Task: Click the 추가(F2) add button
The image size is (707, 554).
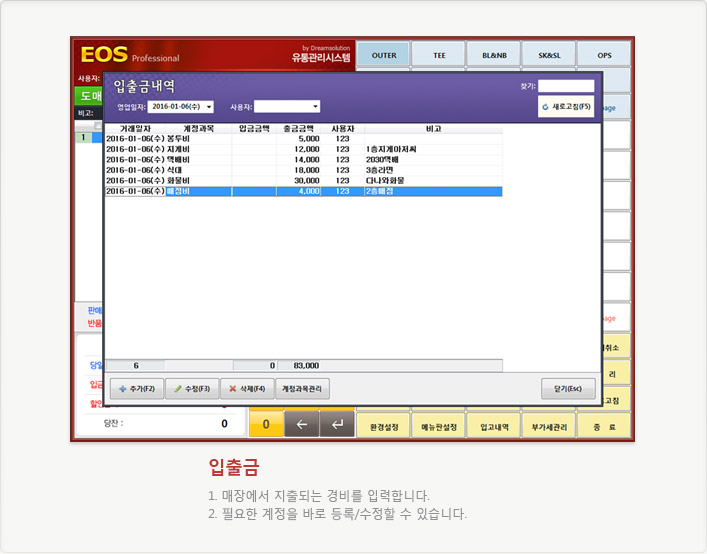Action: coord(137,389)
